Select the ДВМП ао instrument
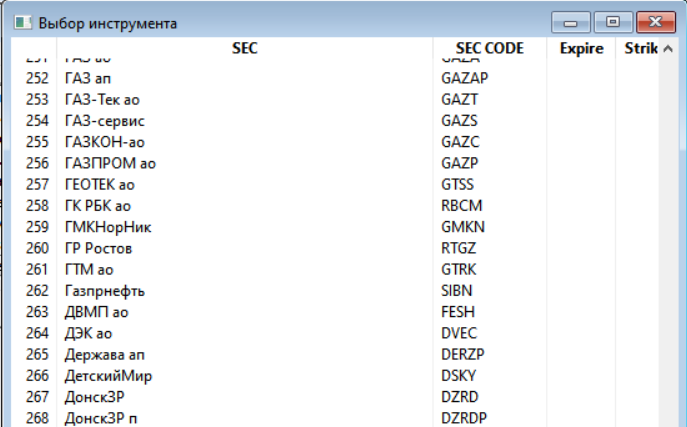 click(x=335, y=312)
